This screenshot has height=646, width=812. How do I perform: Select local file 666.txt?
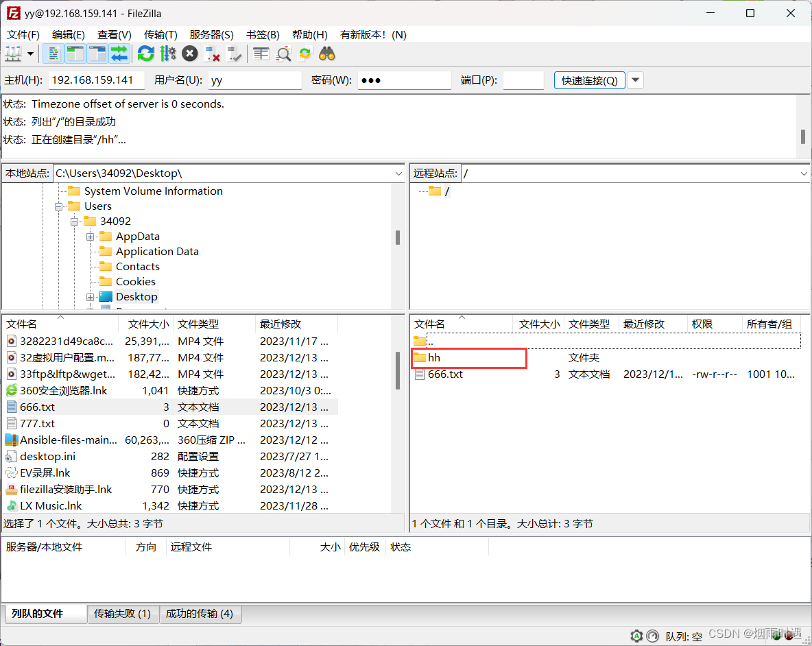coord(171,407)
